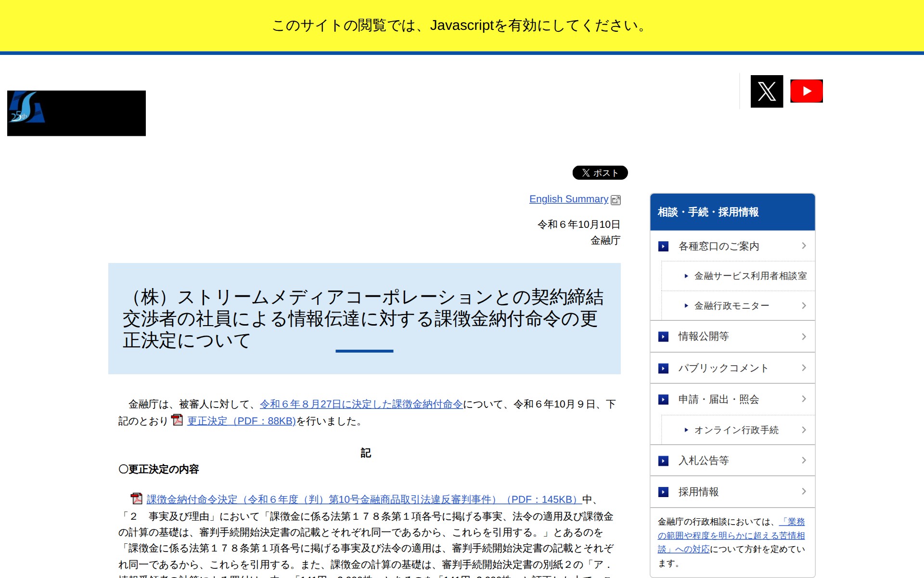Open 業務の範囲や程度を明らかに超える苦情相談 link

tap(731, 536)
